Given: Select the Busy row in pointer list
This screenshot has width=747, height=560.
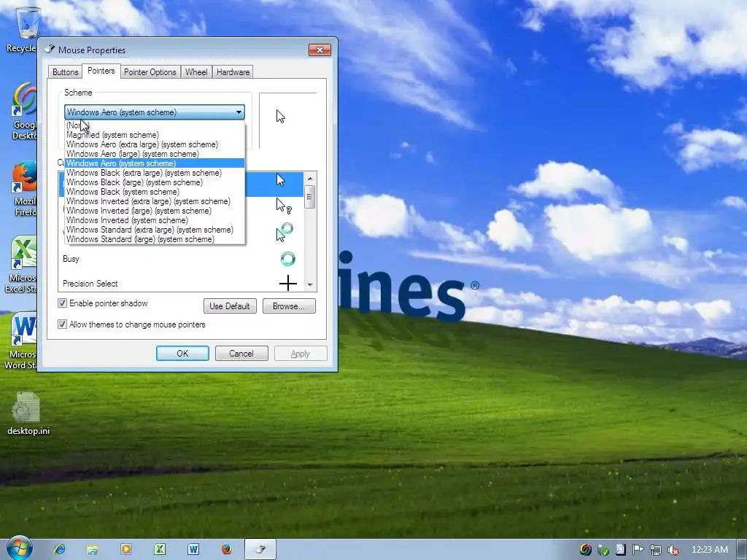Looking at the screenshot, I should tap(181, 259).
